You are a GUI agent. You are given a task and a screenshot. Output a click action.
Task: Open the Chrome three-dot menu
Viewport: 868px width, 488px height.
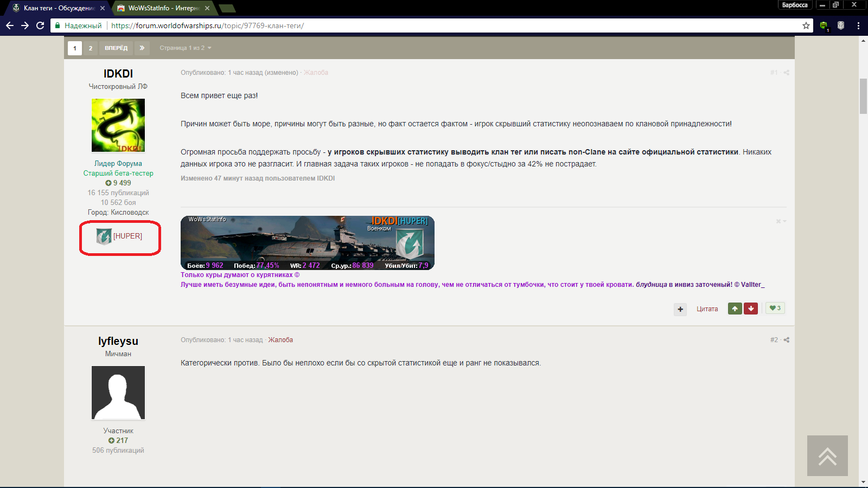click(858, 25)
